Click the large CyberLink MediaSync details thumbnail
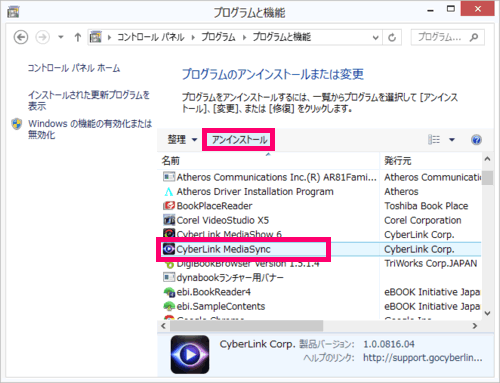This screenshot has width=500, height=383. 190,354
